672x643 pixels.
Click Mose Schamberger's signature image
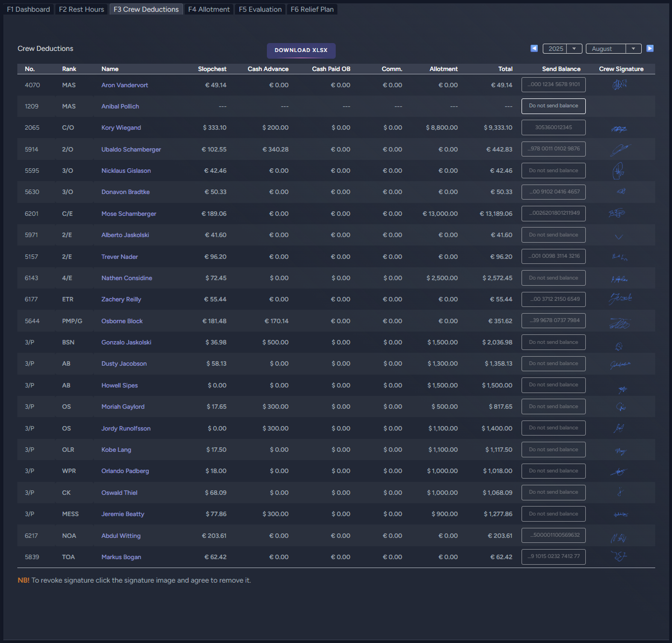click(x=617, y=213)
